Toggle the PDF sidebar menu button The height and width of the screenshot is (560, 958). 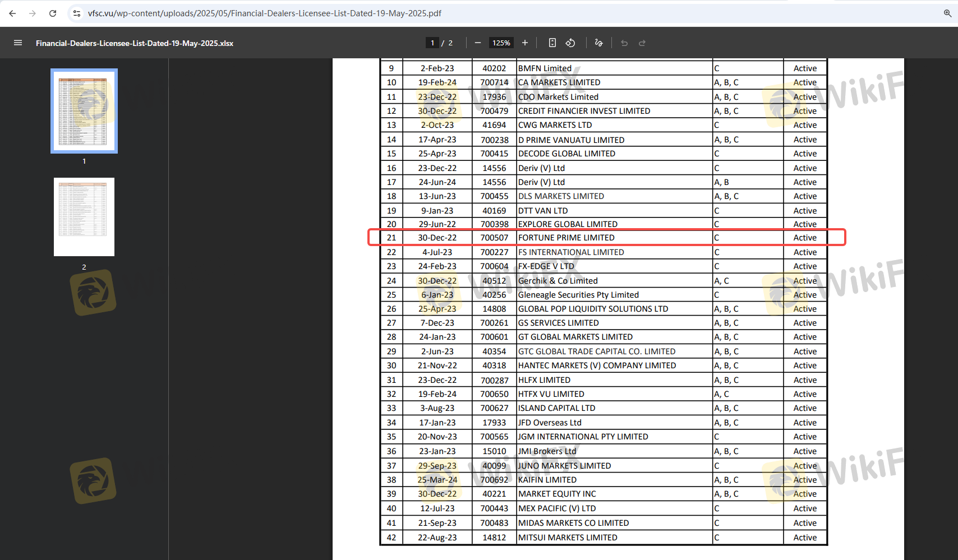(18, 43)
